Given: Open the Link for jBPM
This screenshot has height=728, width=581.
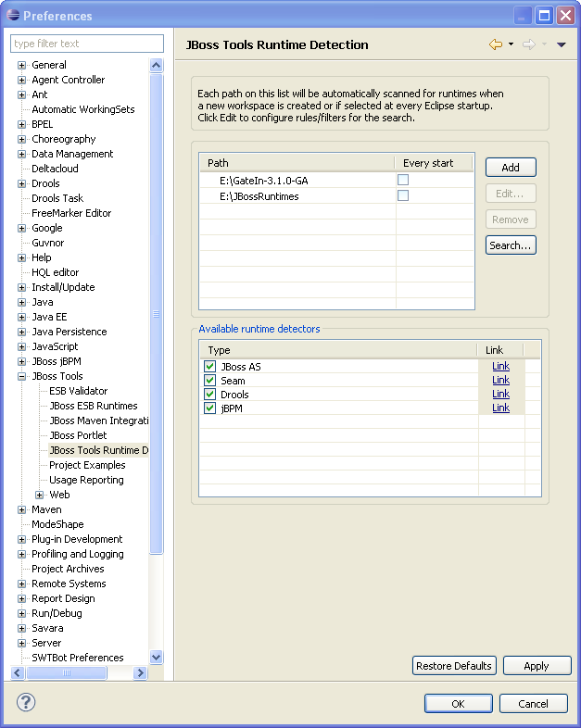Looking at the screenshot, I should point(500,408).
